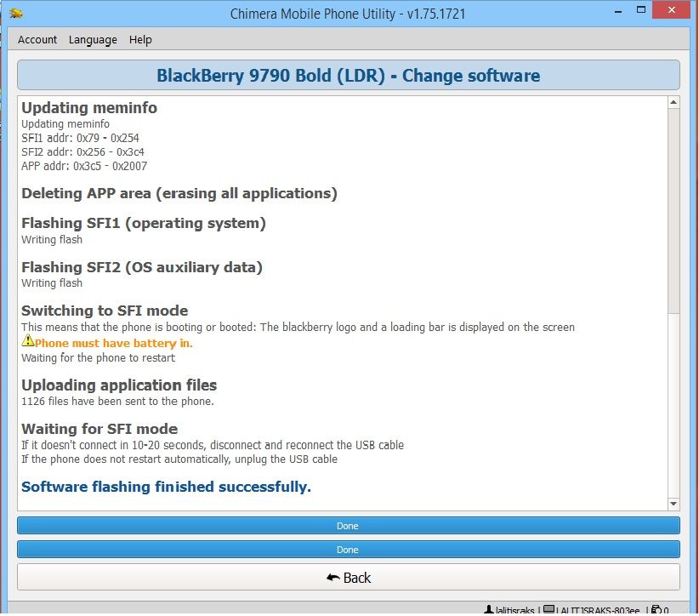Click the computer icon in status bar
The width and height of the screenshot is (699, 616).
(548, 609)
